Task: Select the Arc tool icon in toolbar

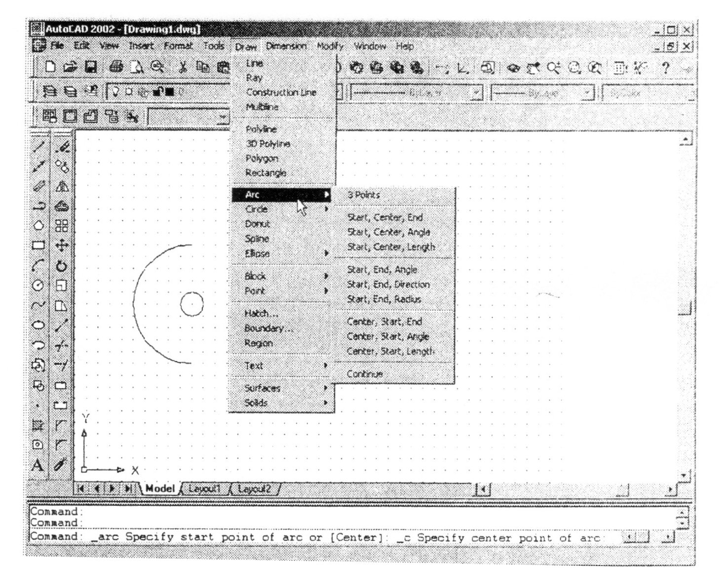Action: tap(38, 266)
